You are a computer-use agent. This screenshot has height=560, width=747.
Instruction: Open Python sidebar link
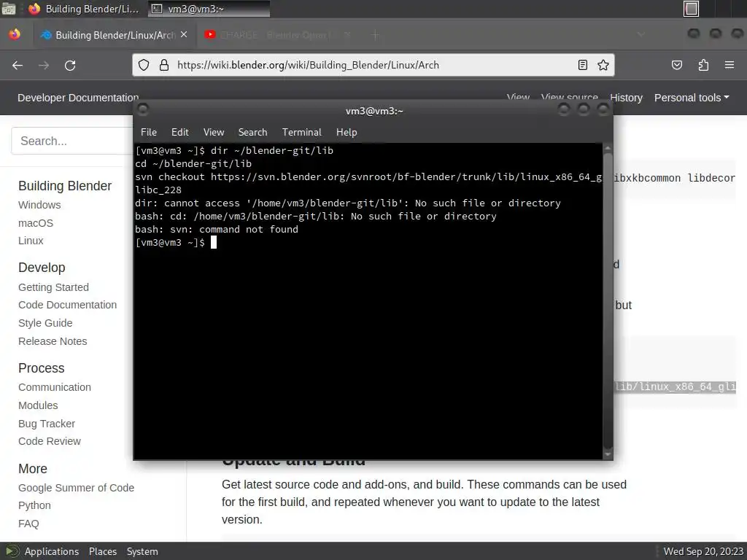pos(34,505)
